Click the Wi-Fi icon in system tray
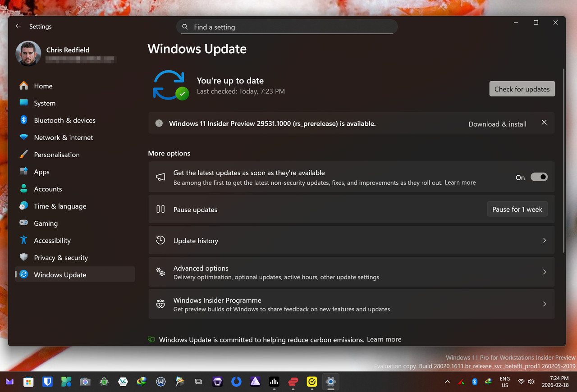 [521, 382]
